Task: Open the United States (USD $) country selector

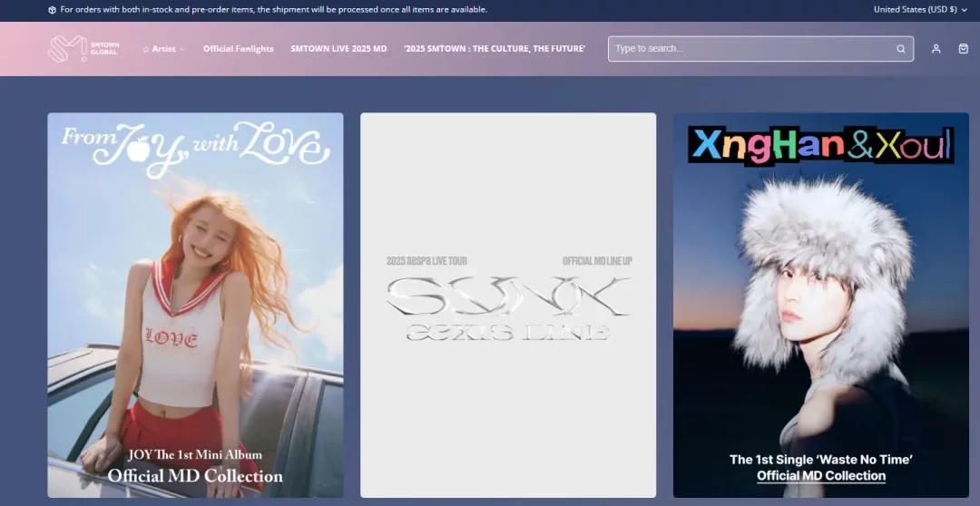Action: tap(920, 10)
